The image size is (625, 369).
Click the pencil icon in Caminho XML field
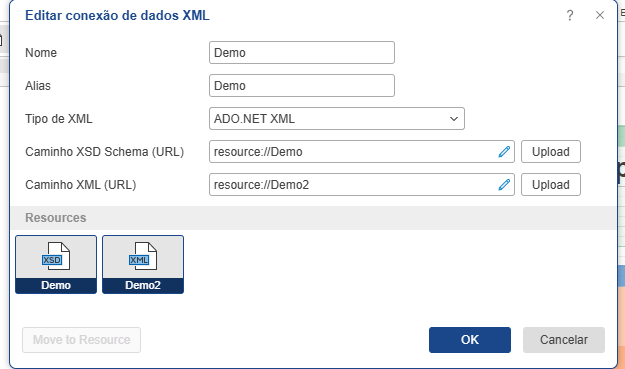[504, 185]
